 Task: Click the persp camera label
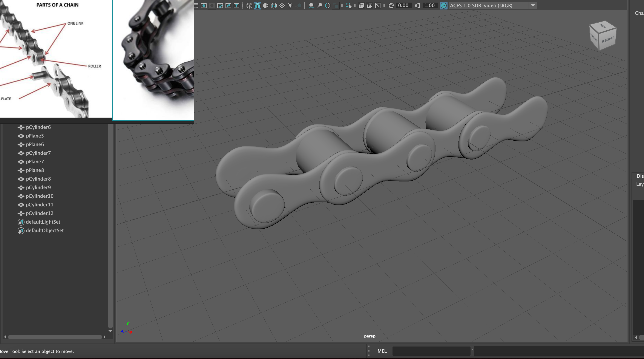pyautogui.click(x=370, y=336)
